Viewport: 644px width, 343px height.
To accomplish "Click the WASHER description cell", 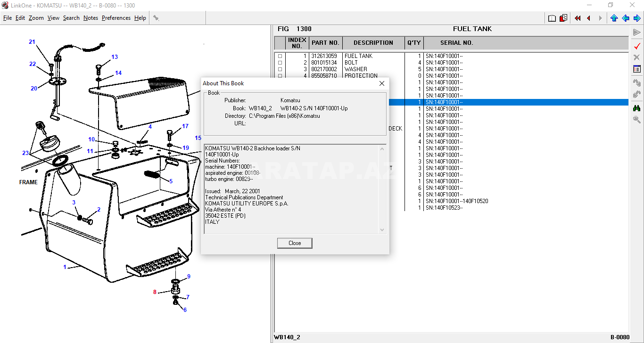I will (x=355, y=69).
